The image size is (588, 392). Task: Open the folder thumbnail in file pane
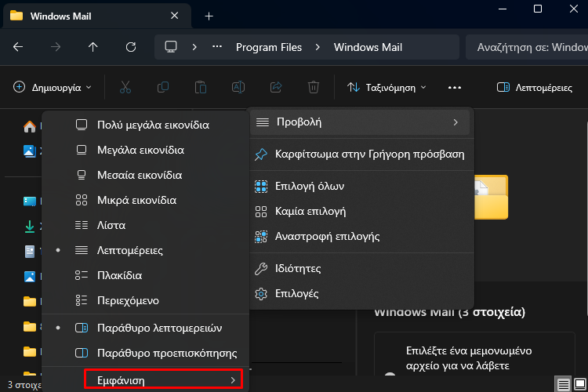tap(492, 197)
